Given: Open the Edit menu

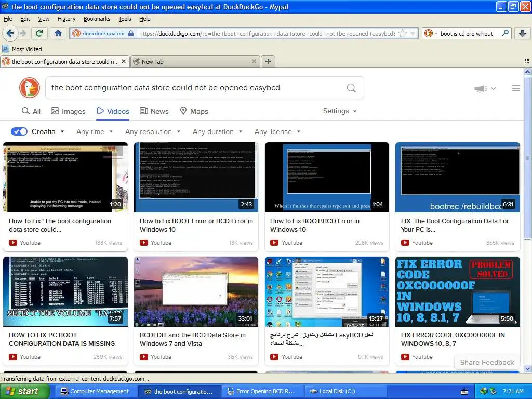Looking at the screenshot, I should tap(25, 19).
